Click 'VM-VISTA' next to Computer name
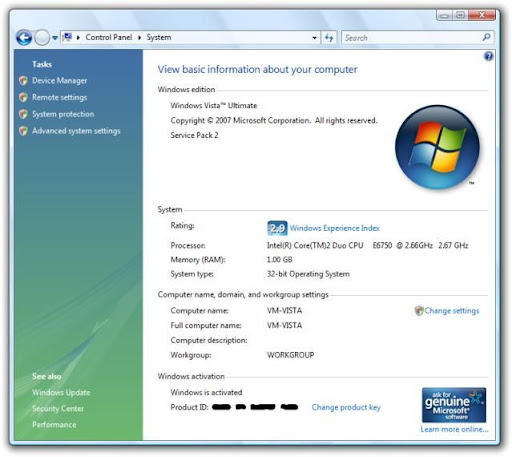The height and width of the screenshot is (457, 512). [284, 311]
